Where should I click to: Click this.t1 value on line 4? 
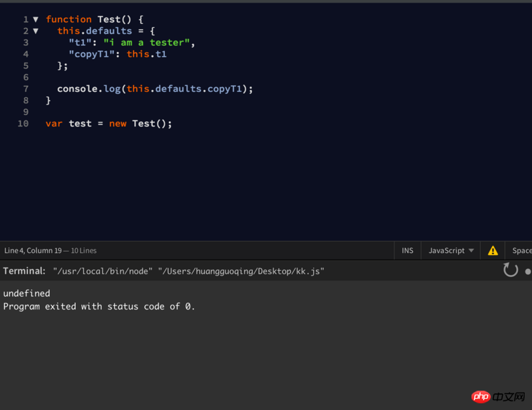(146, 54)
